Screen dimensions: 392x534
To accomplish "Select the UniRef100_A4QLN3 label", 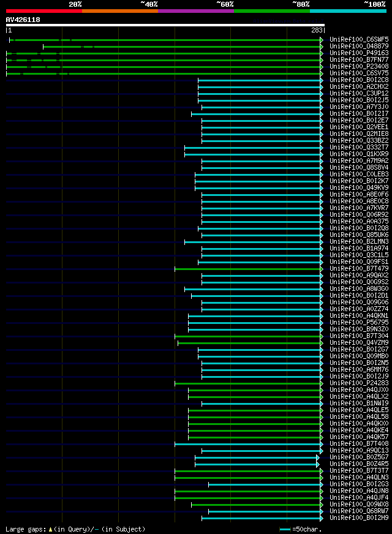I will point(359,478).
